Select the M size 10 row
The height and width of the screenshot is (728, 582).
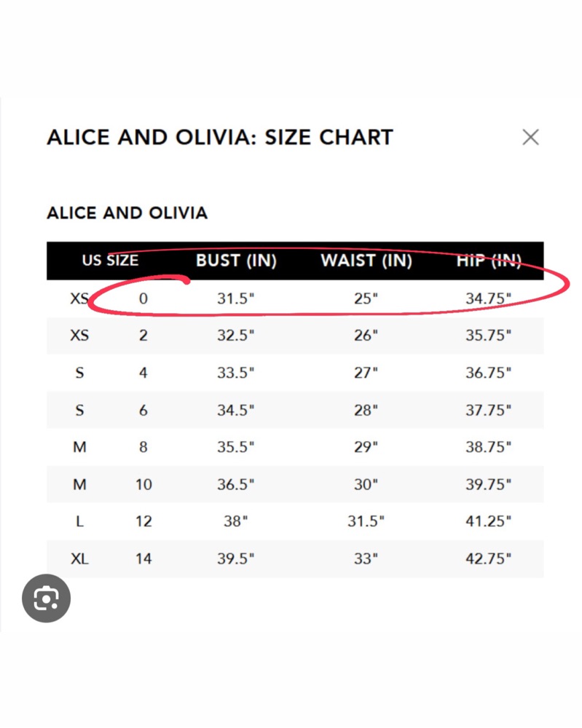coord(295,484)
